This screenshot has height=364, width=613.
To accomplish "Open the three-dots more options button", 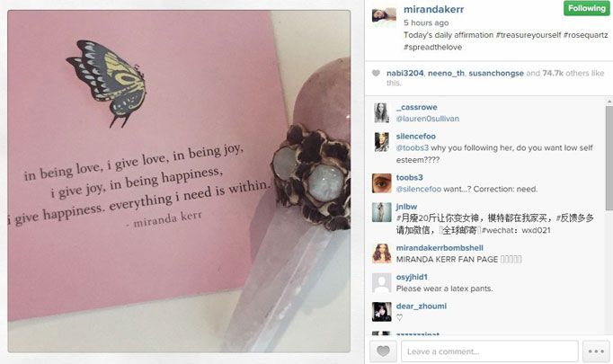I will (x=596, y=351).
